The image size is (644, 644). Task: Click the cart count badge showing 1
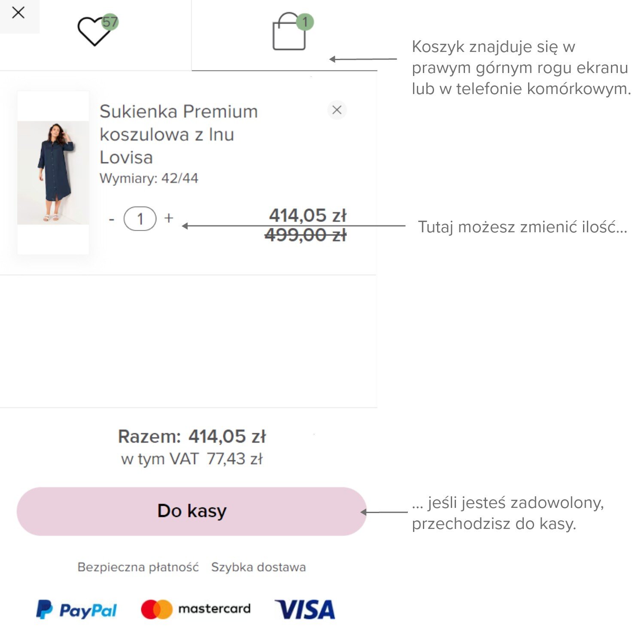(x=305, y=22)
